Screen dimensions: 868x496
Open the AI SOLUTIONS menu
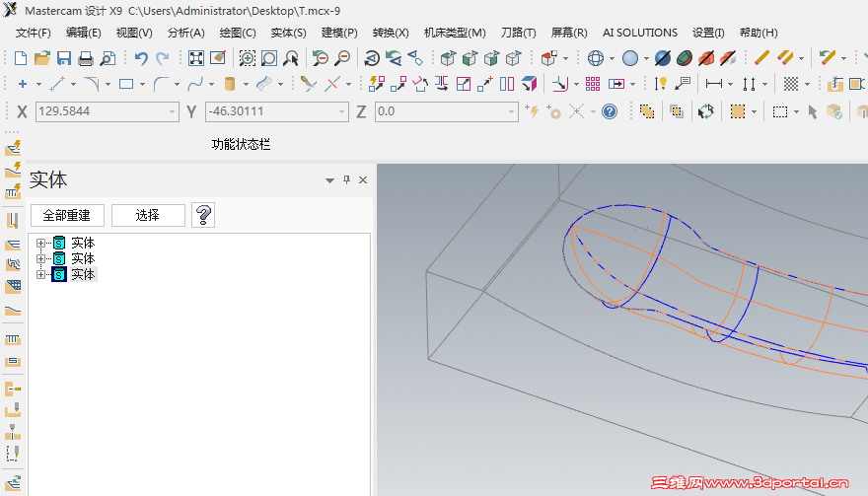tap(640, 33)
